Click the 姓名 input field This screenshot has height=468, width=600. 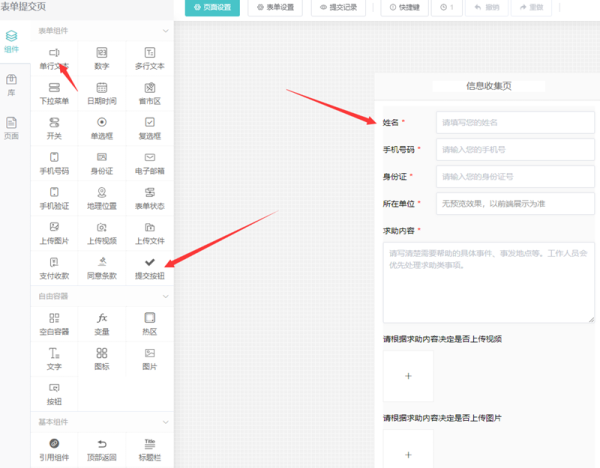(x=515, y=122)
